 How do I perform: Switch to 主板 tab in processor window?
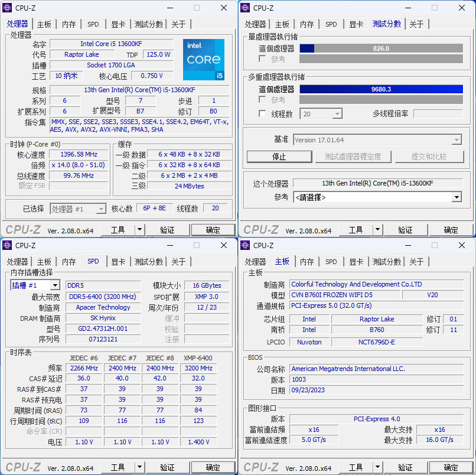coord(44,24)
